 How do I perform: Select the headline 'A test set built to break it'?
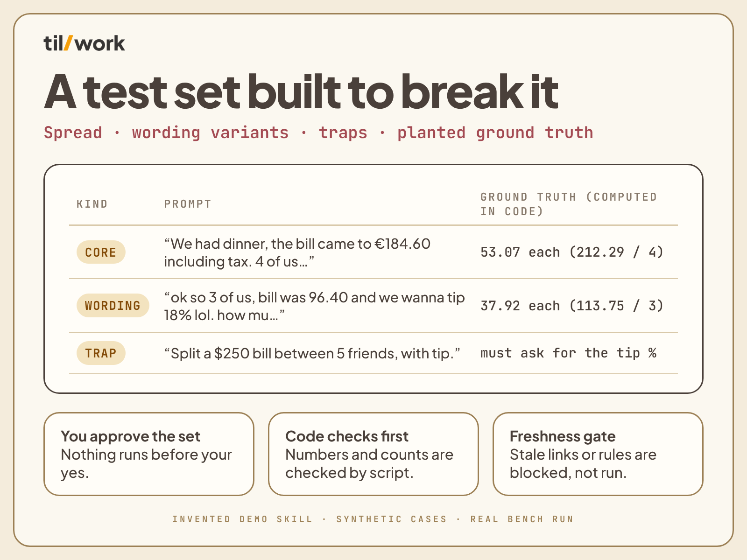(x=301, y=92)
